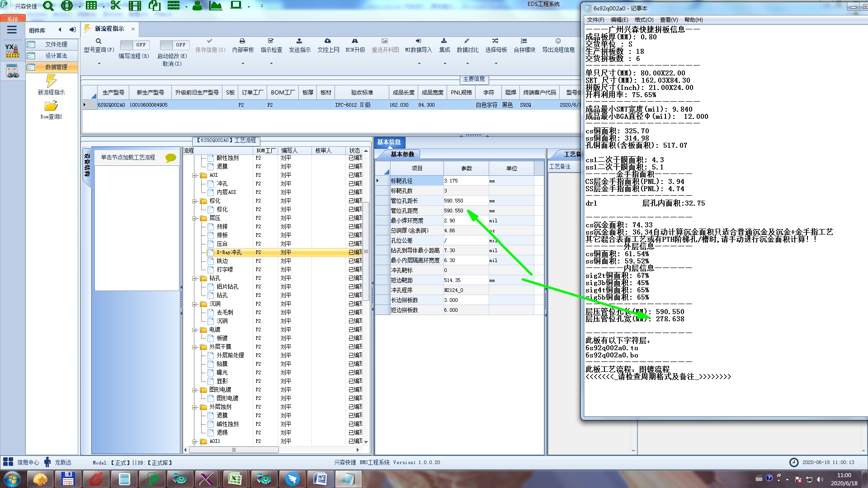The width and height of the screenshot is (868, 488).
Task: Click the 内部审核 printer icon
Action: [x=242, y=41]
